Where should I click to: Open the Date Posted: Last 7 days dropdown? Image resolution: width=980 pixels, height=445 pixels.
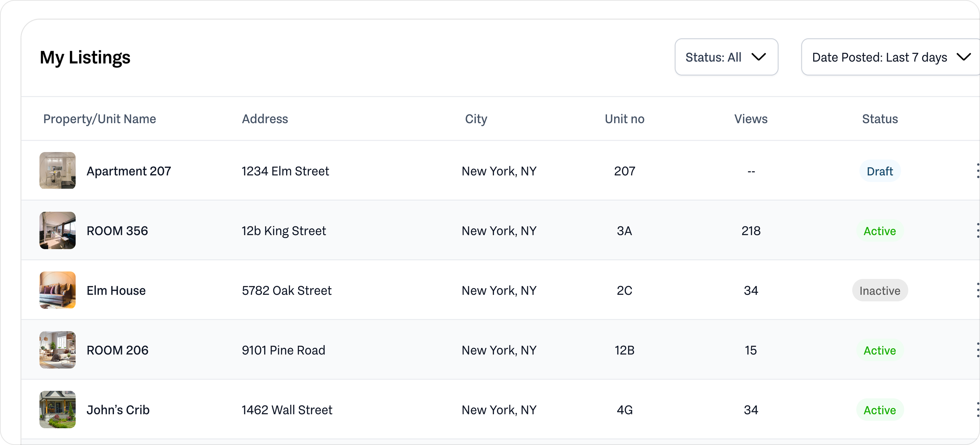pos(890,57)
